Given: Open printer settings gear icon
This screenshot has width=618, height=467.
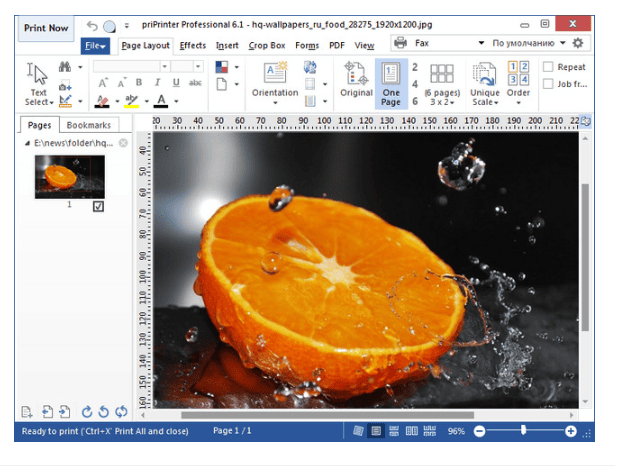Looking at the screenshot, I should click(x=578, y=43).
